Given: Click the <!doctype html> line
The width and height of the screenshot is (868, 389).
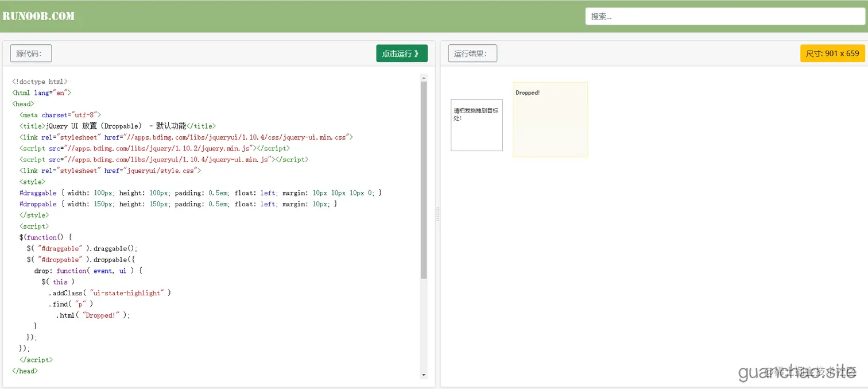Looking at the screenshot, I should [40, 82].
